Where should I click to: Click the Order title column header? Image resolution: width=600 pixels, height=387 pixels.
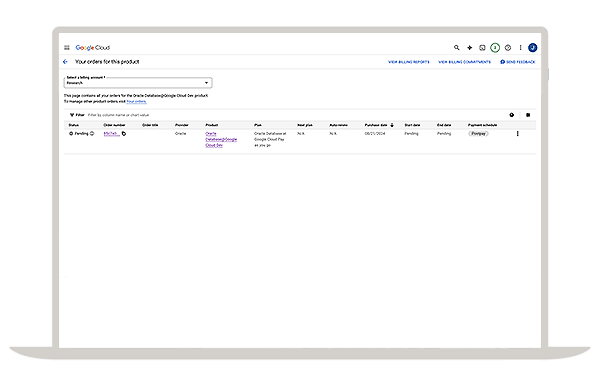point(150,125)
